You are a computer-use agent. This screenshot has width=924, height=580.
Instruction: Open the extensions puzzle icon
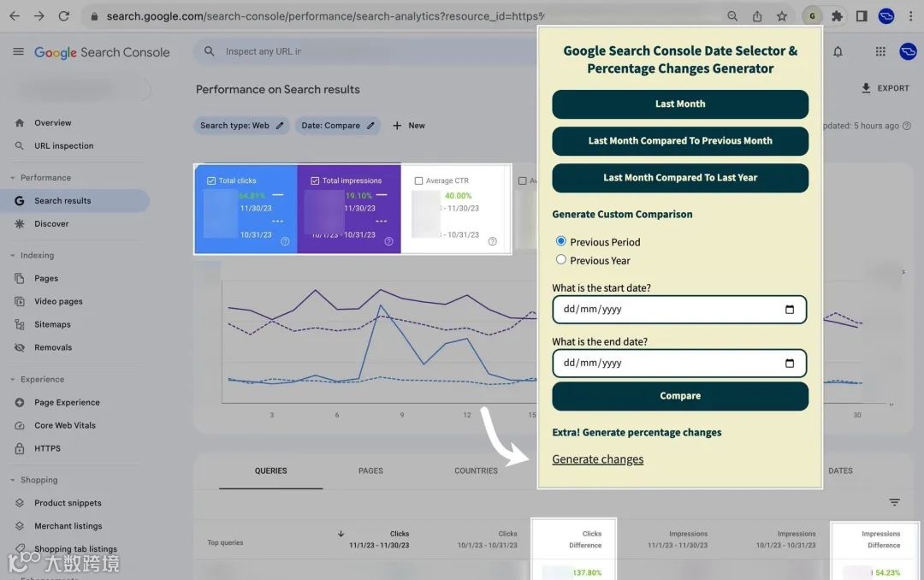tap(837, 16)
